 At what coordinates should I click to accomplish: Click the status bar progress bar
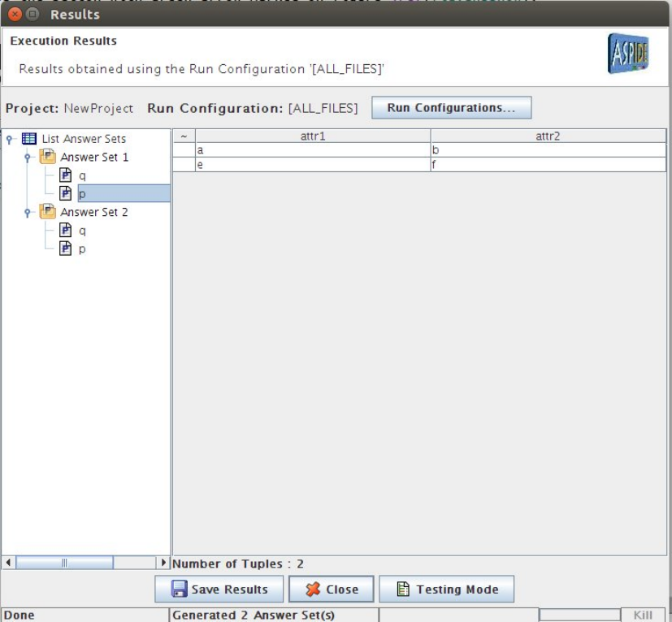click(579, 616)
